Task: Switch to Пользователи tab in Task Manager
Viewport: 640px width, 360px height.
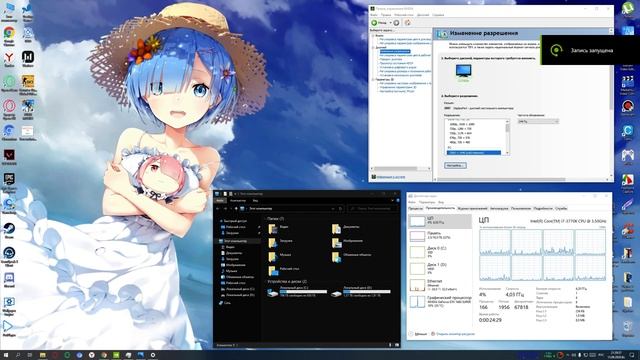Action: (x=521, y=209)
